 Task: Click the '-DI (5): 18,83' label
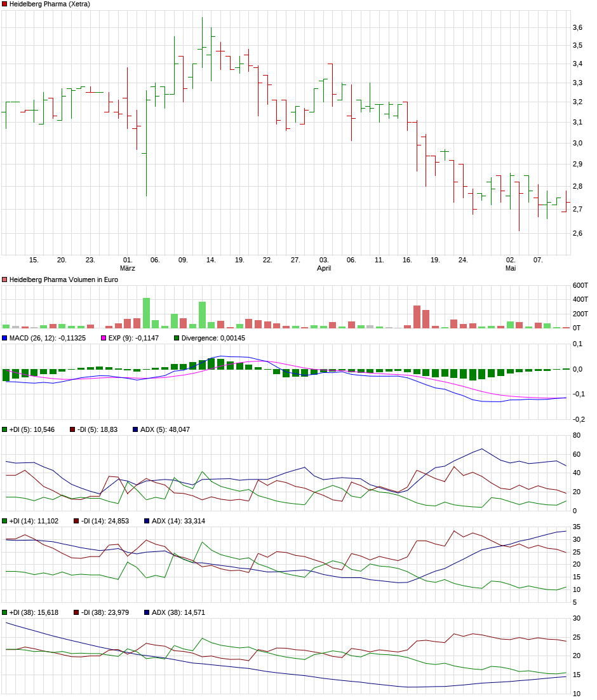[x=102, y=429]
